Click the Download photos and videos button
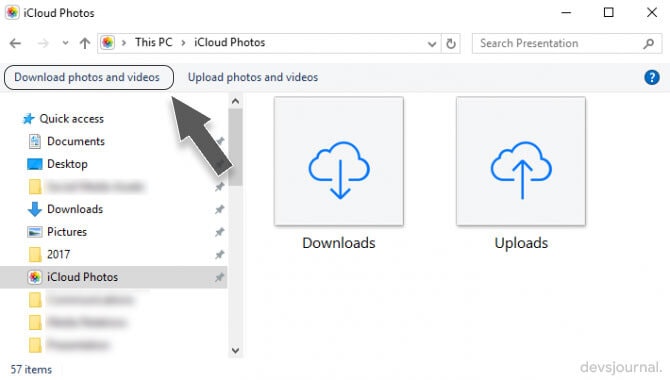Screen dimensions: 670x380 point(89,77)
